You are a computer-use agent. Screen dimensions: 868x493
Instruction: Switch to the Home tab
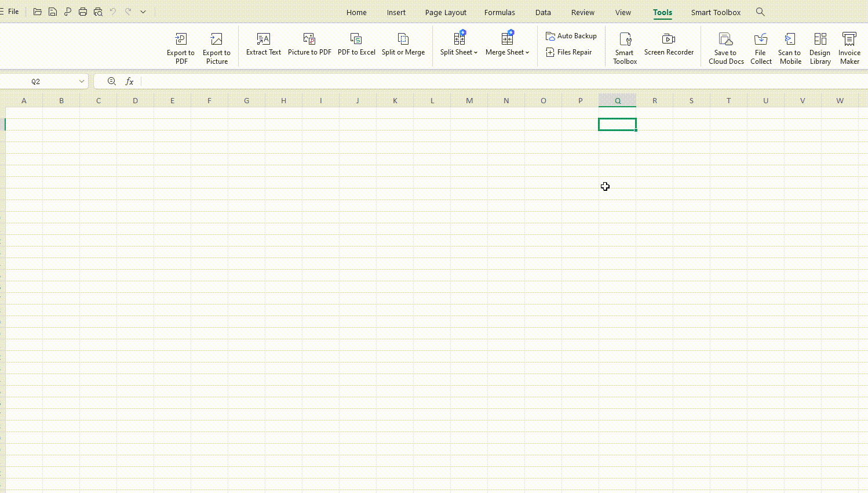(x=356, y=12)
